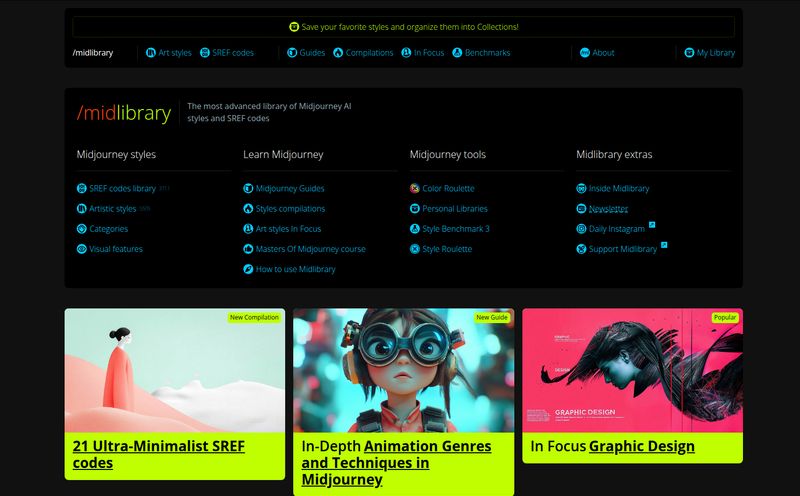
Task: Click the Style Benchmark 3 icon
Action: (x=415, y=229)
